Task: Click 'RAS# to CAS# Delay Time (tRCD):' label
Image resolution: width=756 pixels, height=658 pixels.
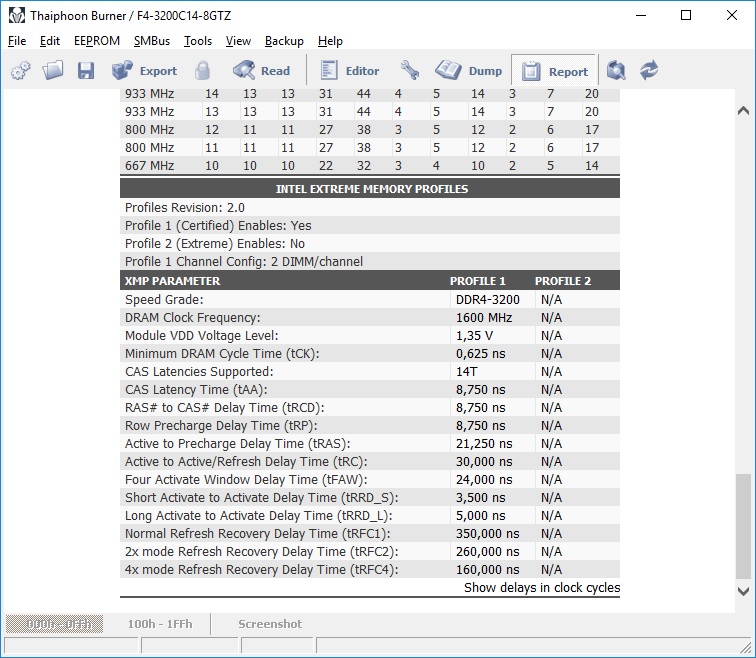Action: click(x=225, y=408)
